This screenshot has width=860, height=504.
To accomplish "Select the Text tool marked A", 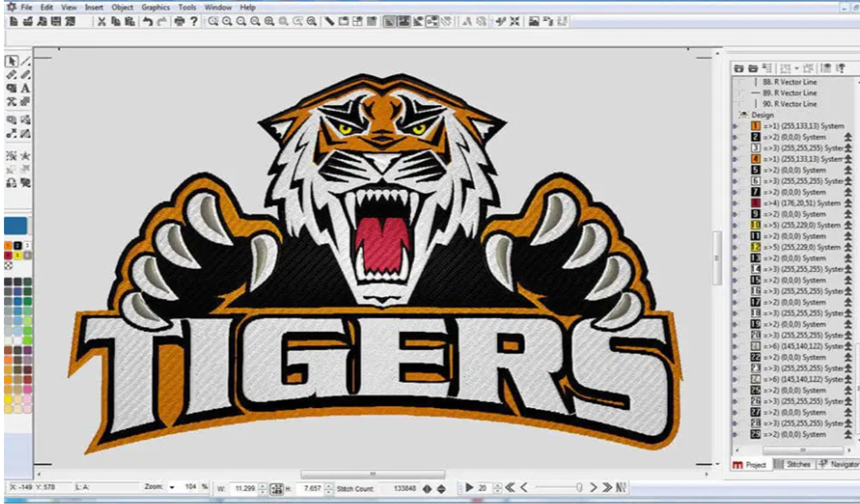I will coord(26,88).
